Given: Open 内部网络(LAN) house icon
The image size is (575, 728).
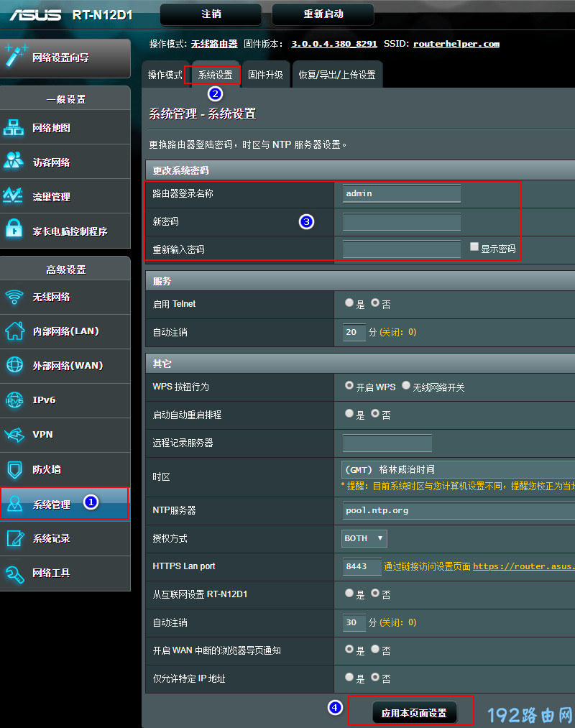Looking at the screenshot, I should coord(14,331).
